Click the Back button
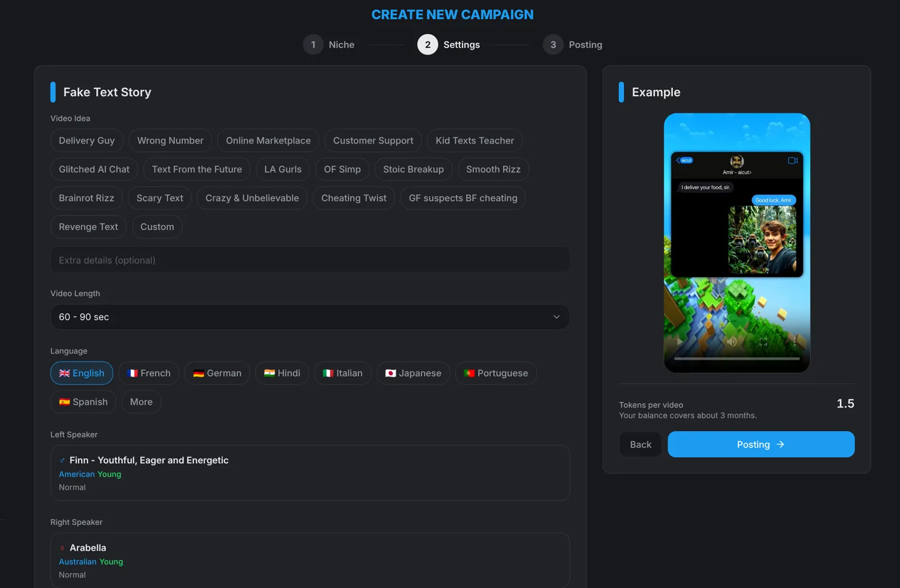Image resolution: width=900 pixels, height=588 pixels. coord(641,445)
